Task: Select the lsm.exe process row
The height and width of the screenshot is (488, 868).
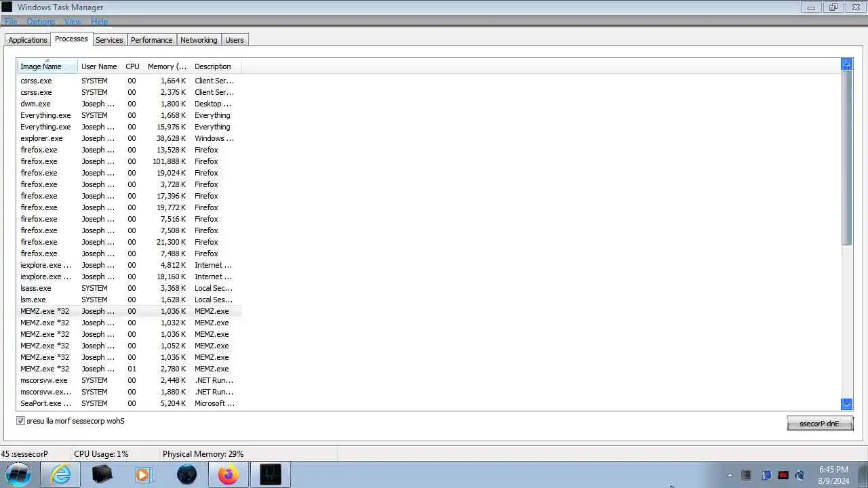Action: [129, 300]
